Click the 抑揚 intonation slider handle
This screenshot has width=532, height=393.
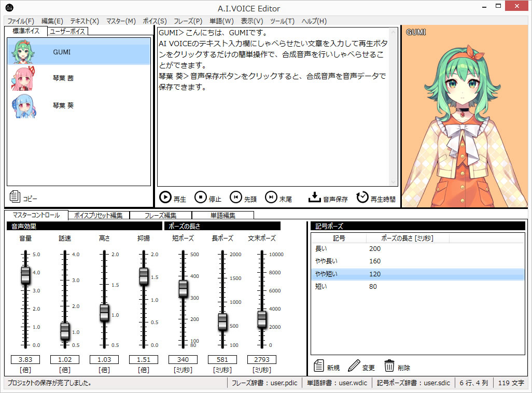144,276
